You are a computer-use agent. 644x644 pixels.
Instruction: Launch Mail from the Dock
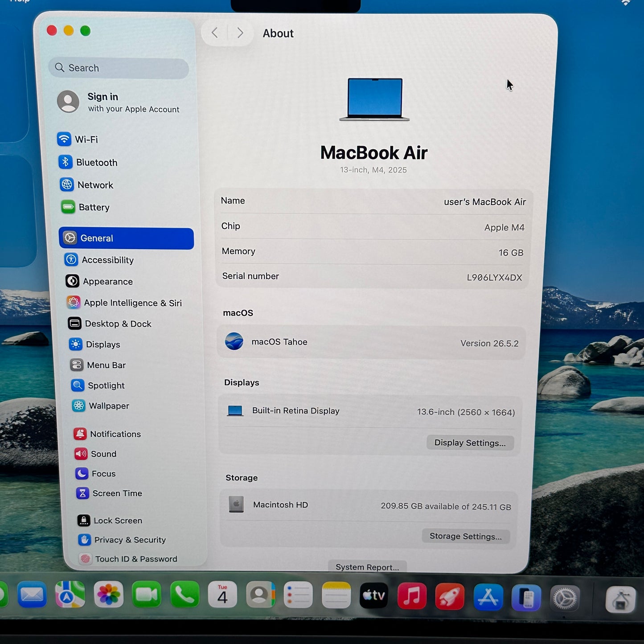pos(32,595)
